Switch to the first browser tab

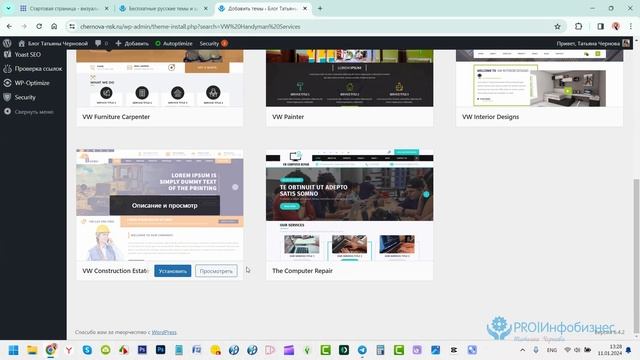(64, 8)
